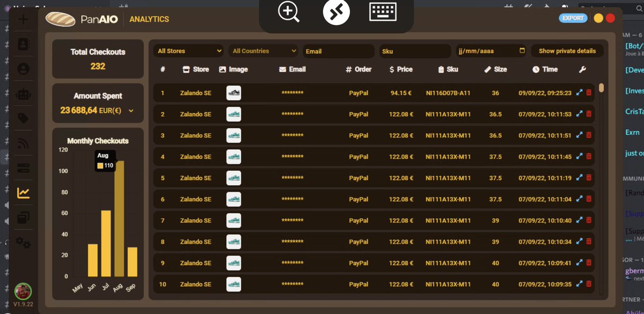
Task: Click the masked email in row 5
Action: (x=292, y=178)
